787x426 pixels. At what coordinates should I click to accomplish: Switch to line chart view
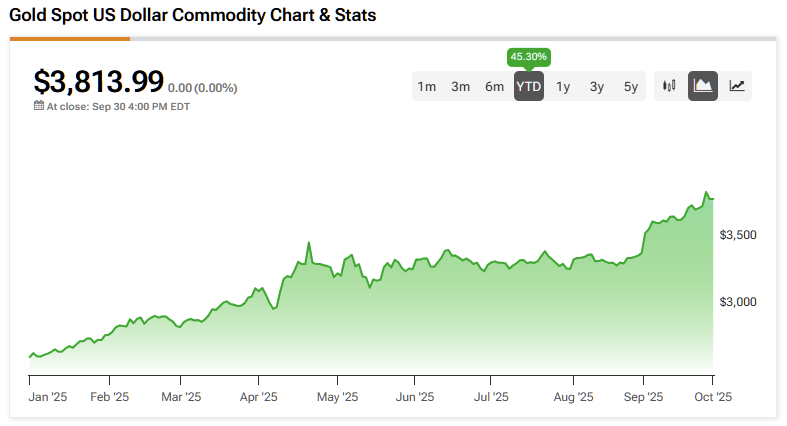[x=737, y=86]
